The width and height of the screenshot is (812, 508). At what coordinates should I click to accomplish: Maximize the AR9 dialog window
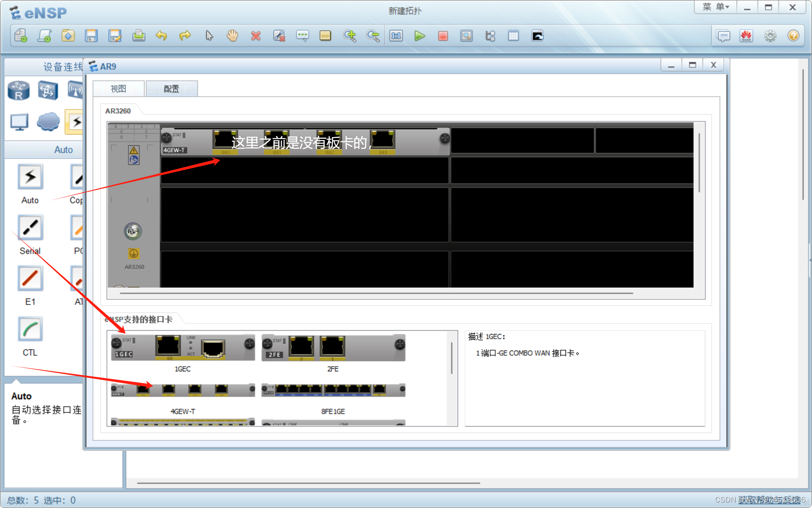click(x=692, y=65)
